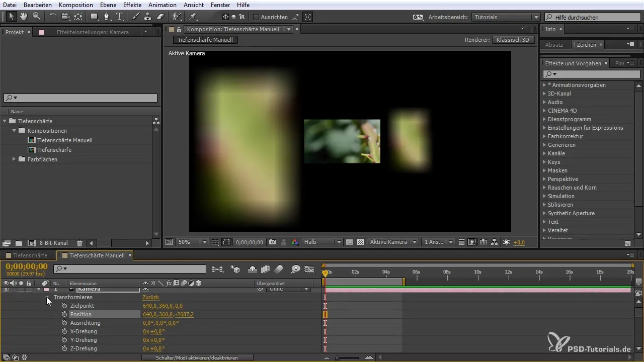644x362 pixels.
Task: Select the Roto Brush tool
Action: (x=177, y=17)
